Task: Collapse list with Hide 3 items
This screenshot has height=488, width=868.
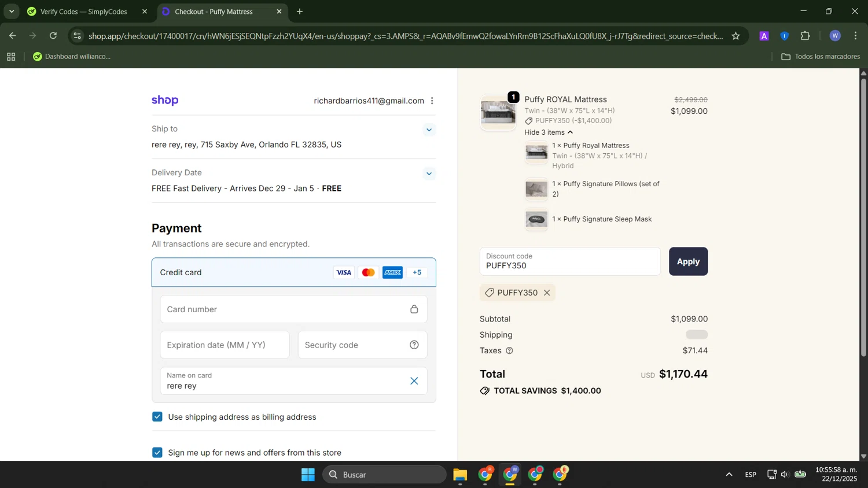Action: click(549, 132)
